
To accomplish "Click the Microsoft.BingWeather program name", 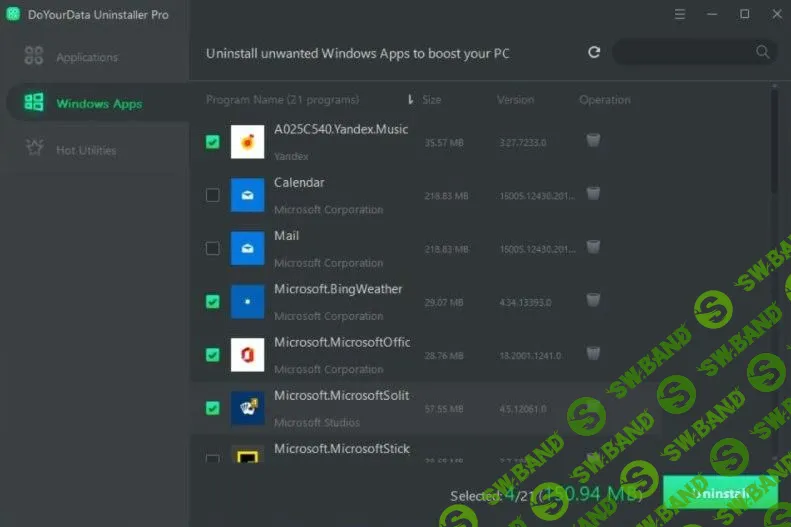I will 338,289.
